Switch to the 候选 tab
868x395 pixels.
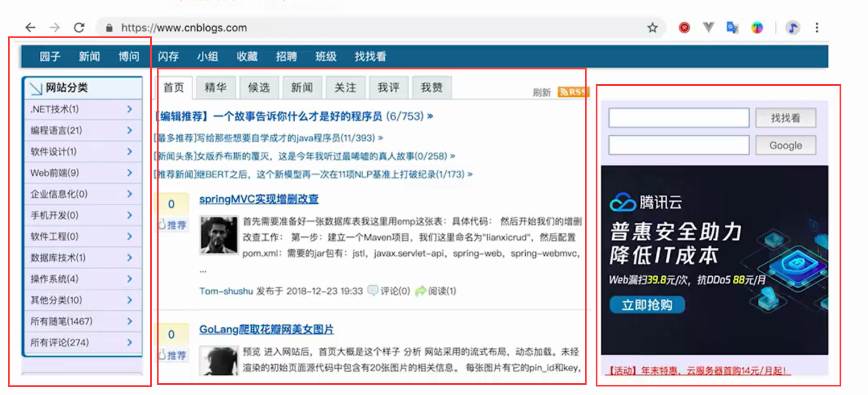pos(259,88)
